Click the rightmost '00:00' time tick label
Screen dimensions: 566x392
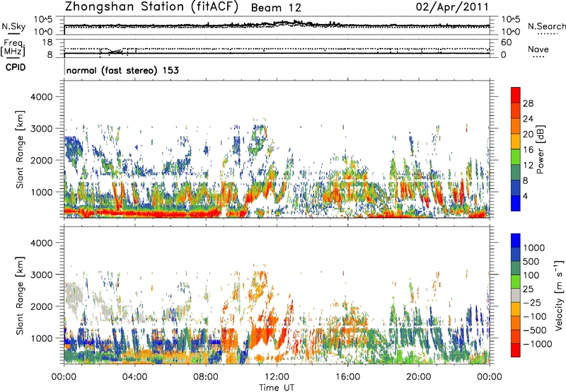[490, 377]
